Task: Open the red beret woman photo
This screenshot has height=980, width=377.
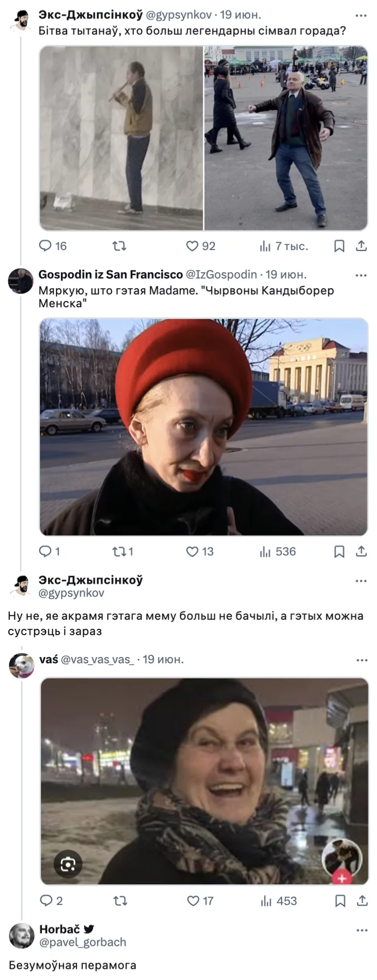Action: click(x=204, y=427)
